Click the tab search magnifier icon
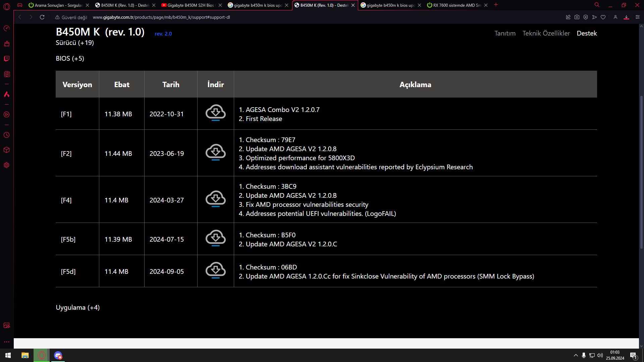644x362 pixels. coord(597,5)
